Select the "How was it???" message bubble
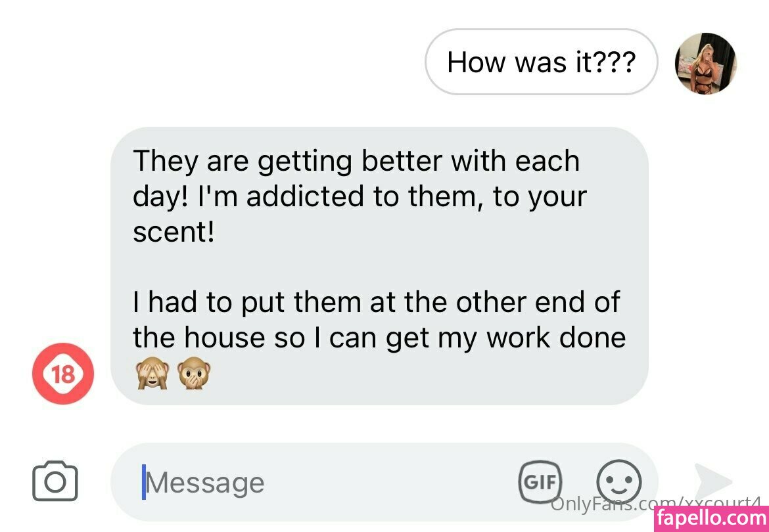Viewport: 769px width, 532px height. coord(541,62)
